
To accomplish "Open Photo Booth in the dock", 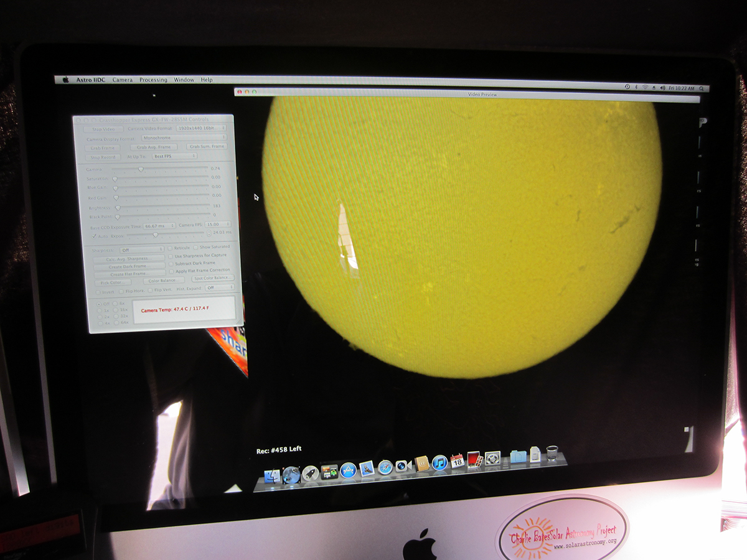I will point(474,459).
